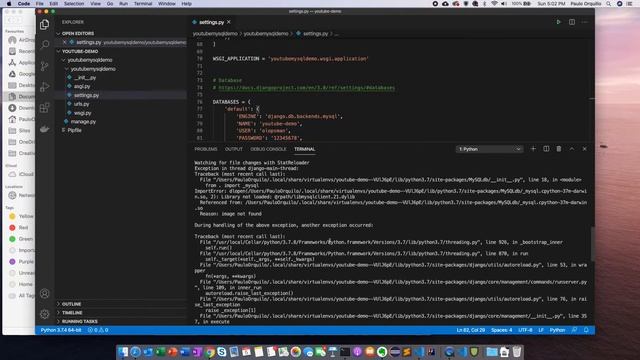
Task: Click Python 3.7.4 64-bit interpreter selector
Action: click(x=61, y=330)
